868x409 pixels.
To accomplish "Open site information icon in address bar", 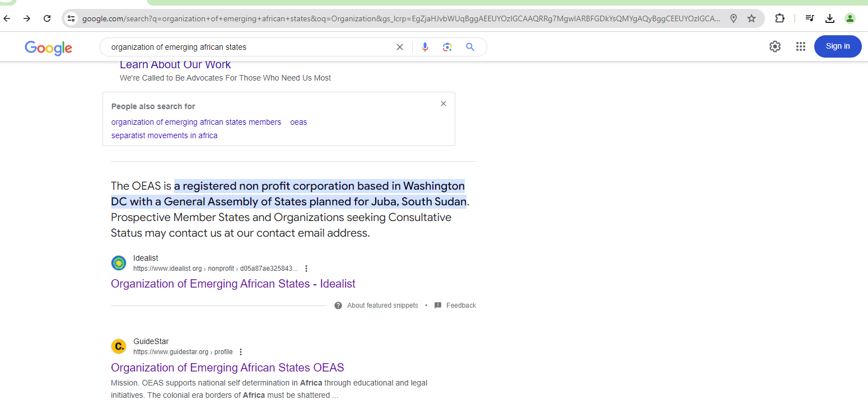I will point(71,18).
